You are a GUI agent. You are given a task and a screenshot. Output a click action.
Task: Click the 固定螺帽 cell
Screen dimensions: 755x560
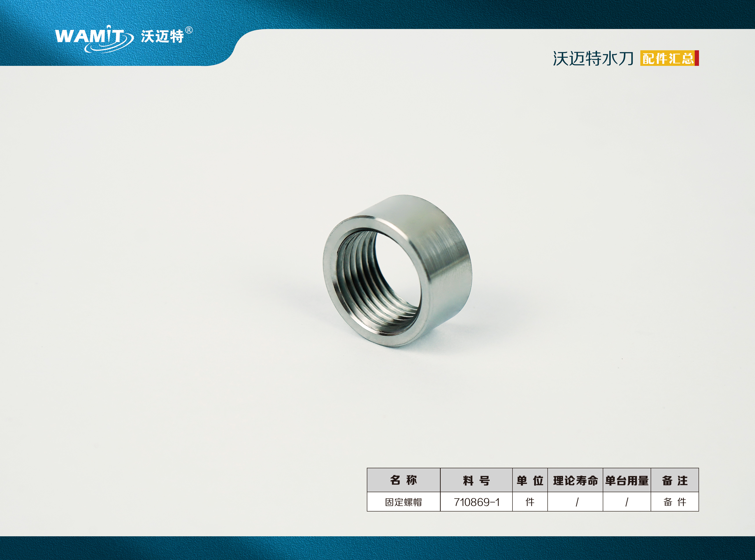point(403,502)
